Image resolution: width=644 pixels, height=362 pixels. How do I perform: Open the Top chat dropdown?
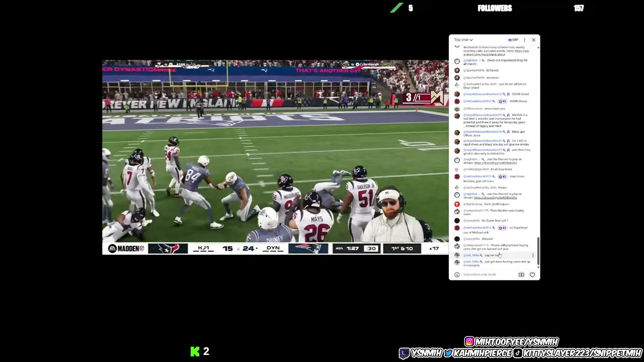pyautogui.click(x=463, y=40)
